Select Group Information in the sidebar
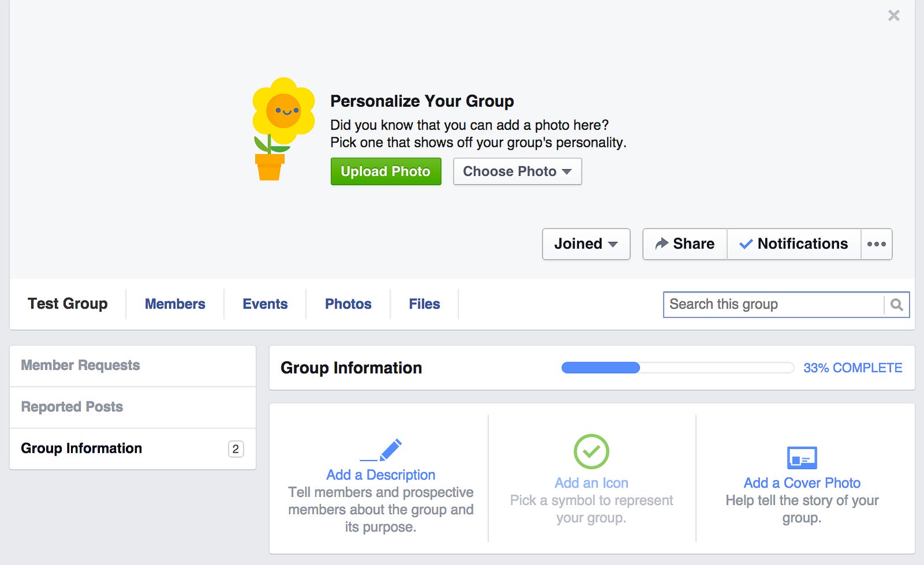This screenshot has height=565, width=924. (x=133, y=449)
